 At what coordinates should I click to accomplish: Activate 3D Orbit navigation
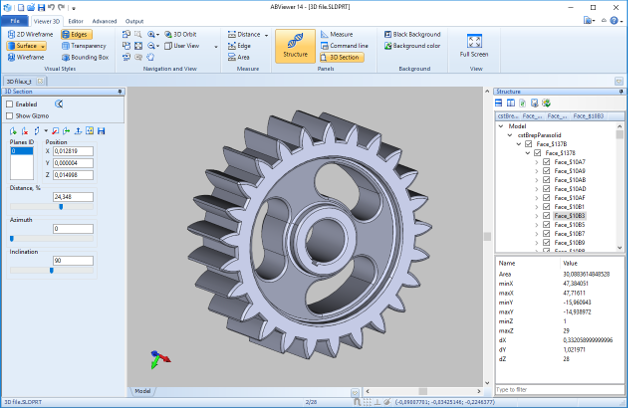point(183,34)
